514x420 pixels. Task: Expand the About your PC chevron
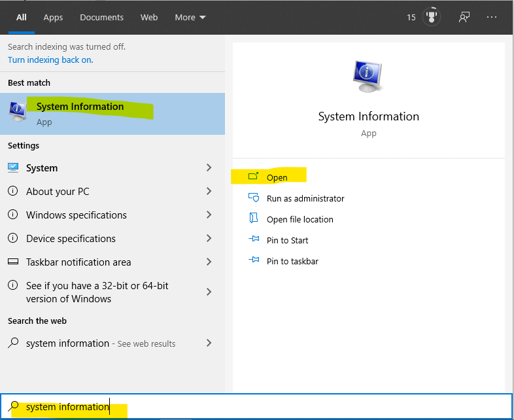coord(209,191)
